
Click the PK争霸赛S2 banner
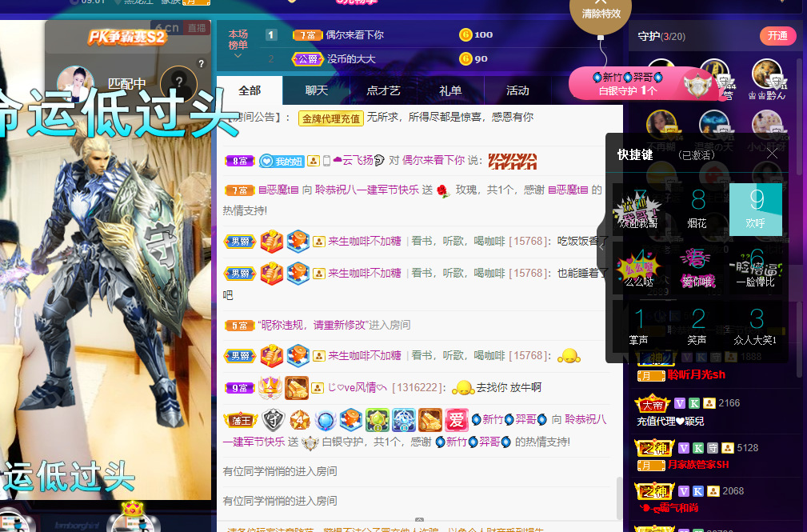[x=127, y=37]
